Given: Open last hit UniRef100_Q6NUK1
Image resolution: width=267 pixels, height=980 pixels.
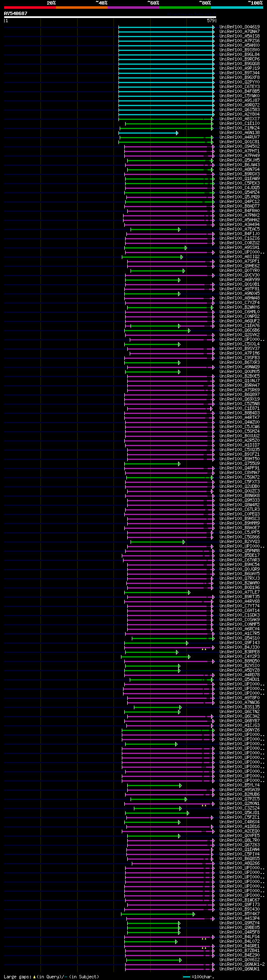Looking at the screenshot, I should pyautogui.click(x=239, y=969).
